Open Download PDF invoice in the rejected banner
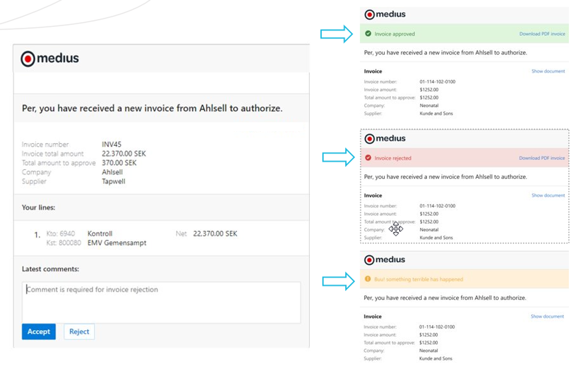Screen dimensions: 588x373 (x=542, y=158)
